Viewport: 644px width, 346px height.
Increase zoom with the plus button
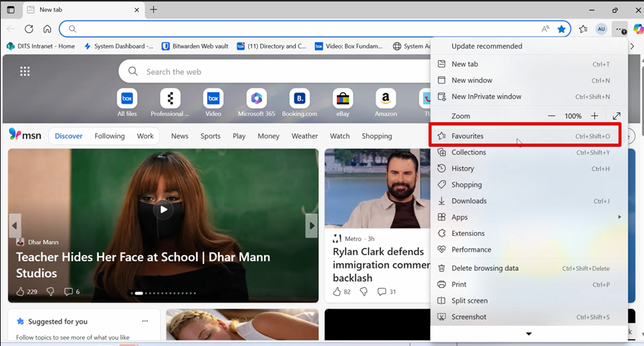click(595, 116)
